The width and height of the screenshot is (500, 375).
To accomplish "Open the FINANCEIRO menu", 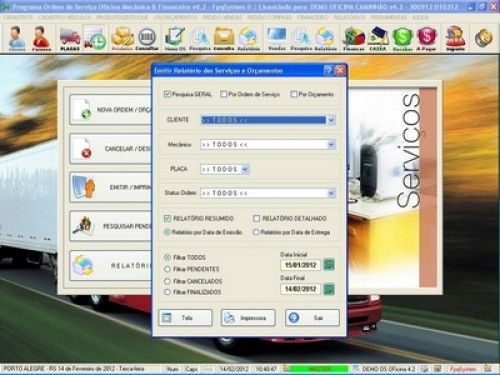I will [312, 17].
